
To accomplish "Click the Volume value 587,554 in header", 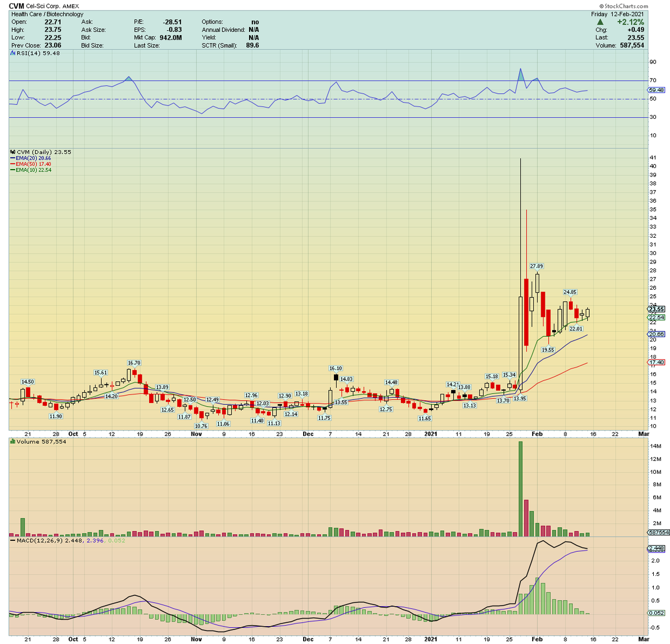I will click(x=631, y=46).
